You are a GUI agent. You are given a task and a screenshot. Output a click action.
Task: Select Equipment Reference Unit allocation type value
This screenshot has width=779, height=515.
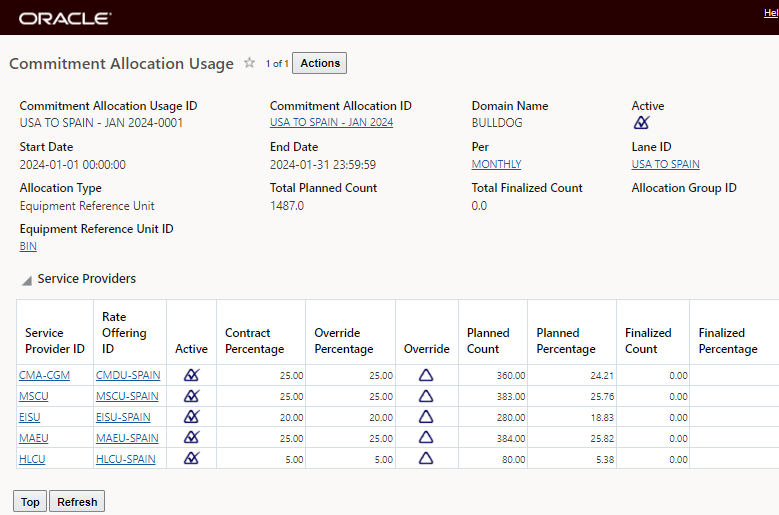87,206
